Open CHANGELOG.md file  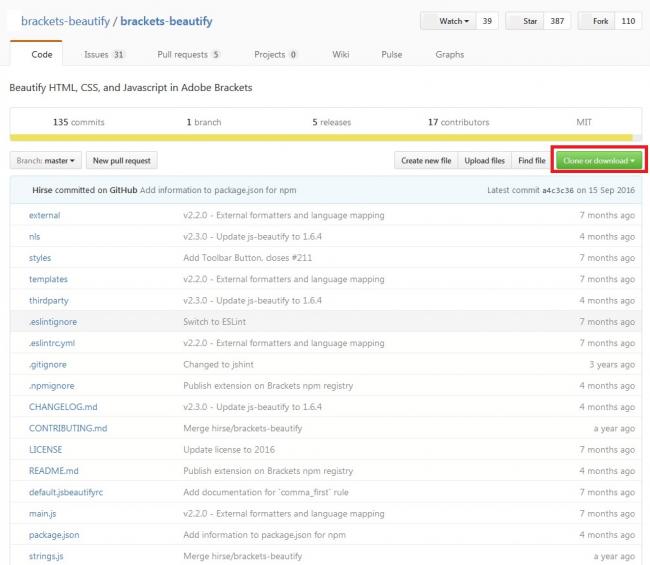coord(63,407)
